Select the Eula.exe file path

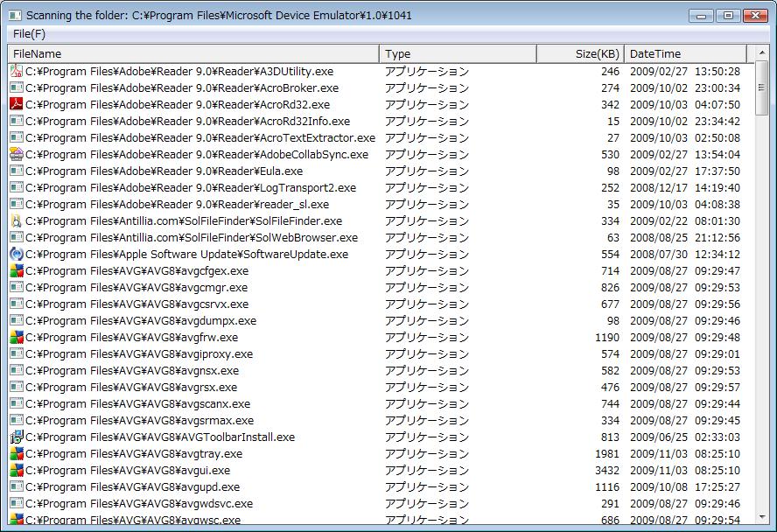click(164, 171)
